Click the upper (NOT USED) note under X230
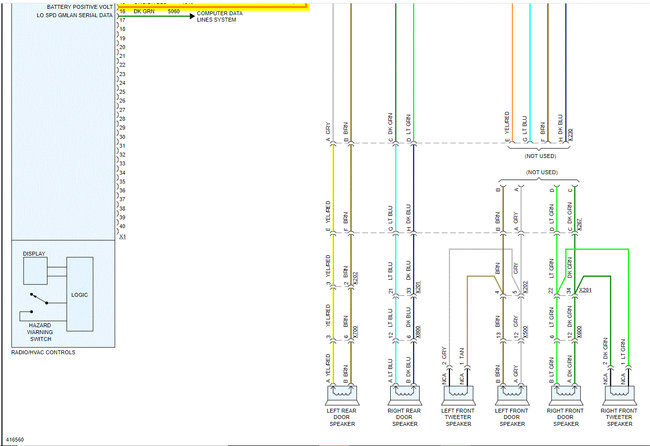650x446 pixels. tap(541, 156)
